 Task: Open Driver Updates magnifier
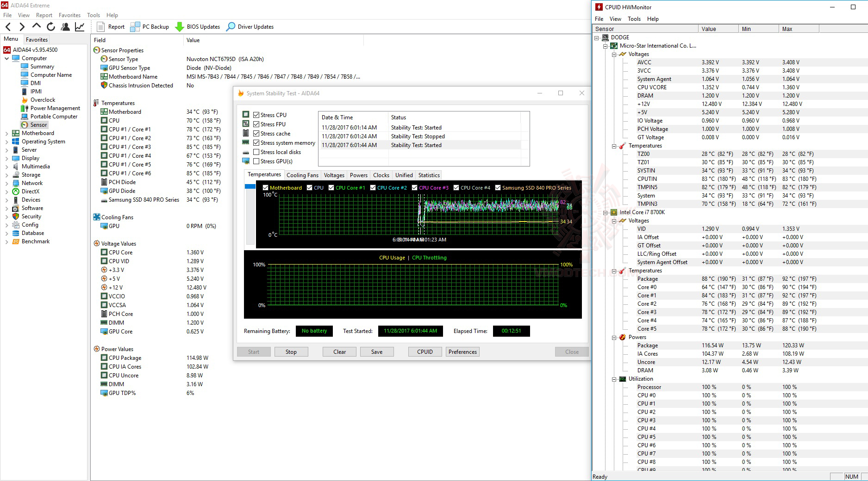pos(231,27)
